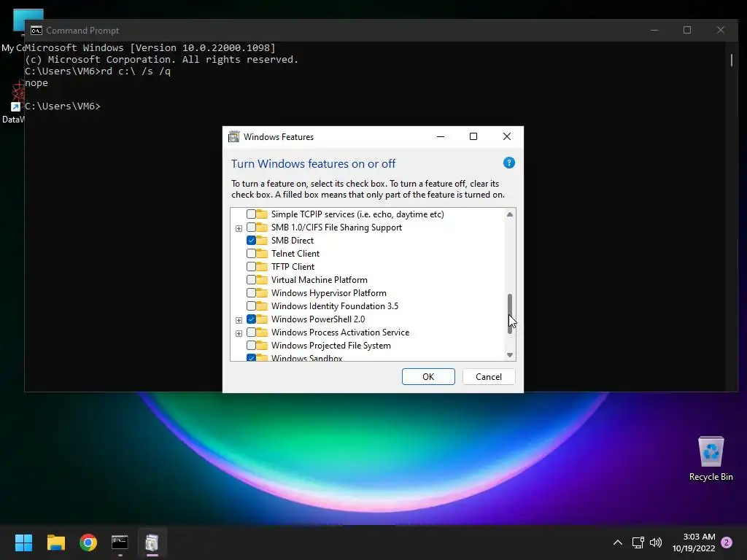
Task: Check Virtual Machine Platform
Action: (251, 279)
